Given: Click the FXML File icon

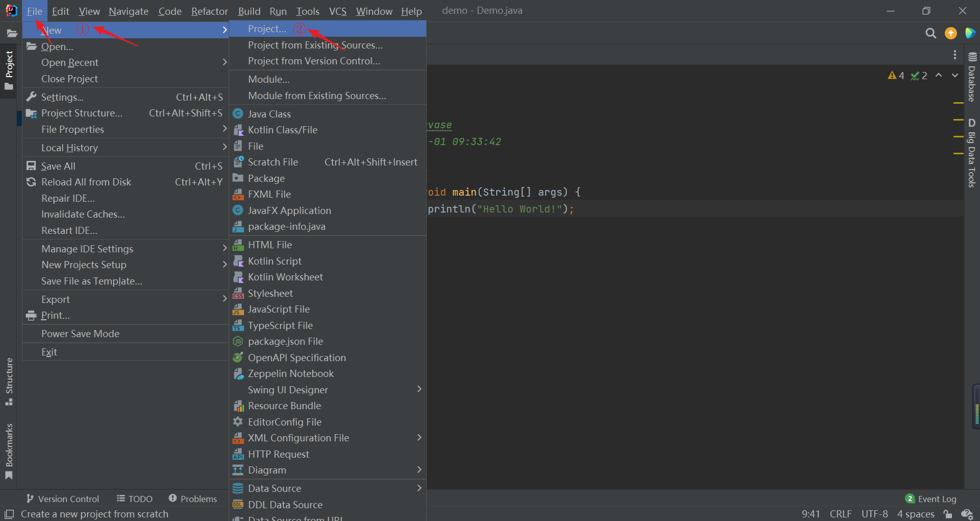Looking at the screenshot, I should click(238, 194).
